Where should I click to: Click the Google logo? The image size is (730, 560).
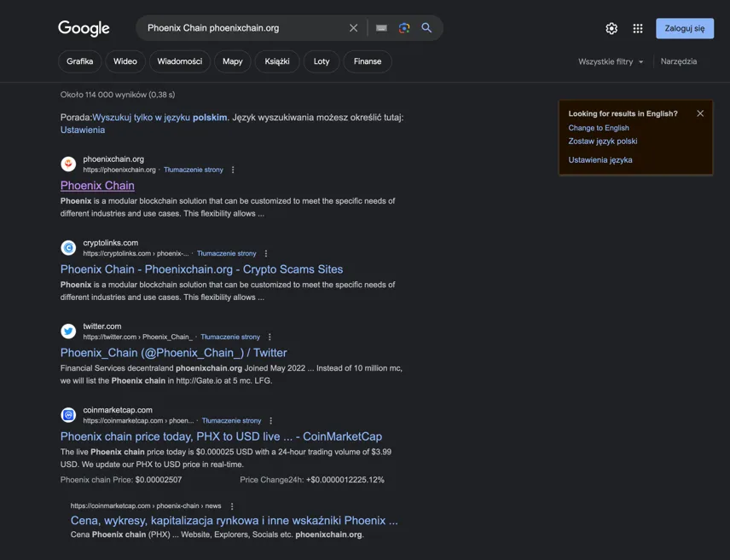84,28
